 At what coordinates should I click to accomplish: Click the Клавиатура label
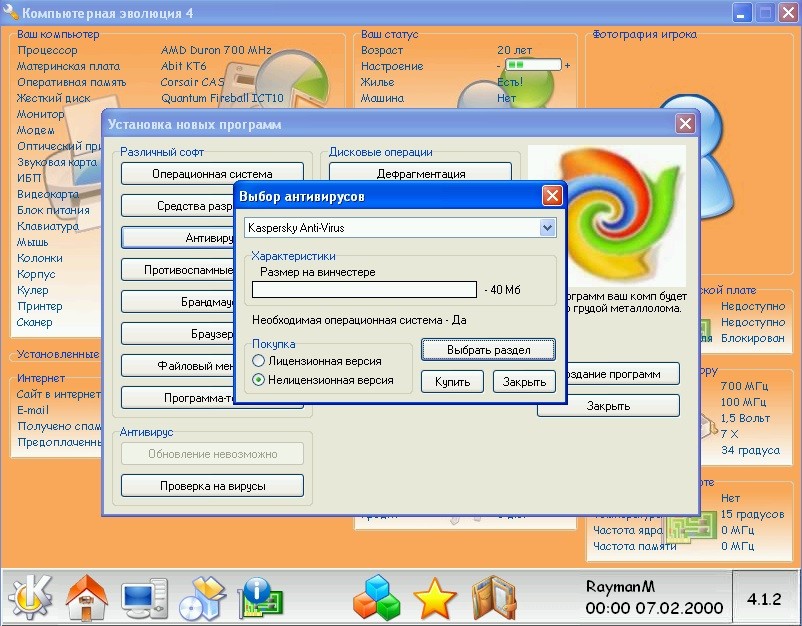click(48, 226)
